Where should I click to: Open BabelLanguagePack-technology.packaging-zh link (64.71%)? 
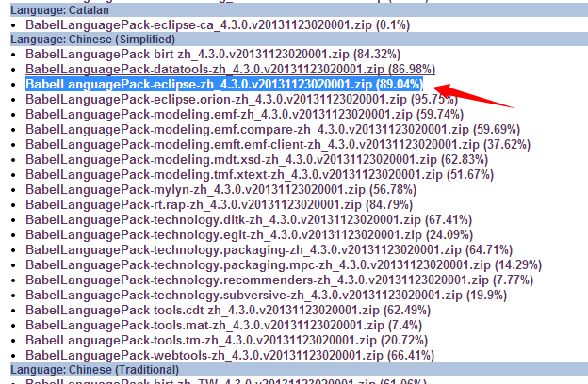(x=269, y=249)
